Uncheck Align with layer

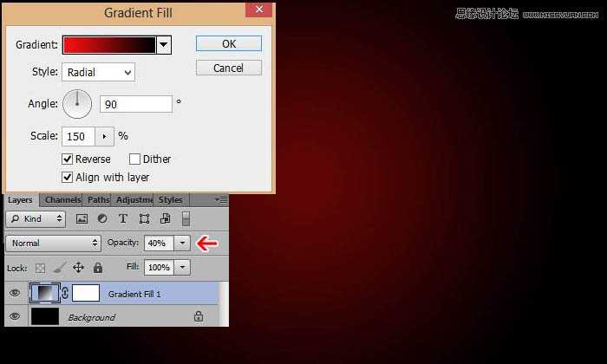click(x=67, y=177)
